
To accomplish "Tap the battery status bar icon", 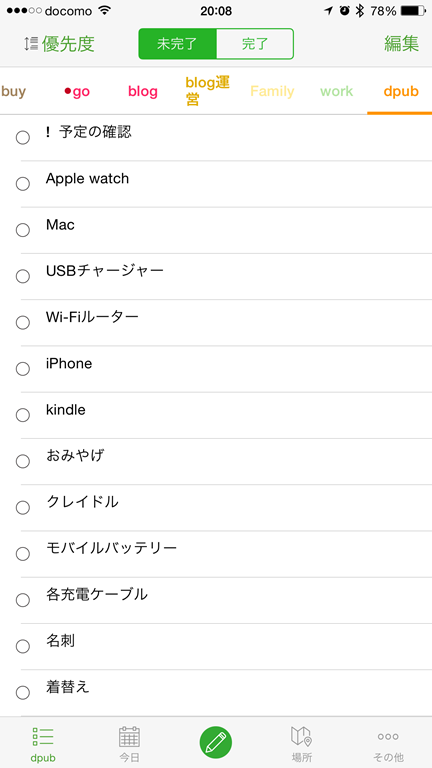I will tap(413, 11).
